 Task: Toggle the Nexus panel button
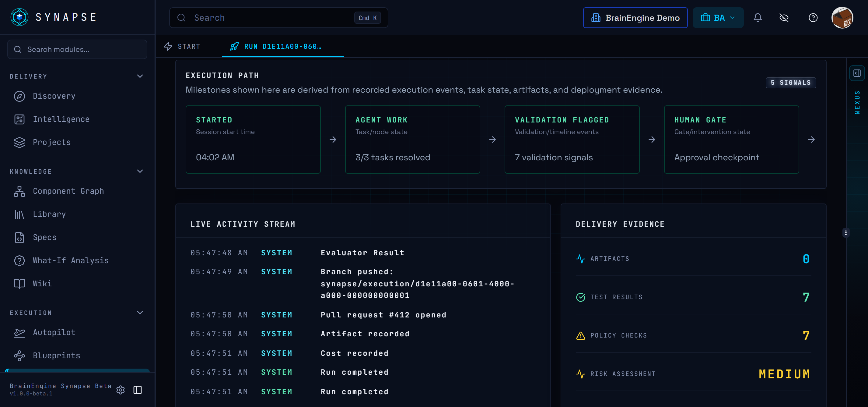coord(857,73)
